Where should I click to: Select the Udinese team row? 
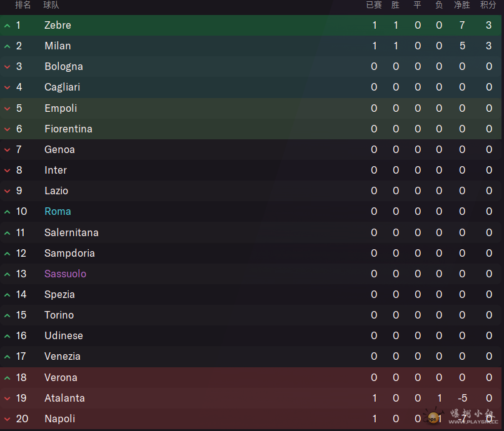[x=251, y=335]
